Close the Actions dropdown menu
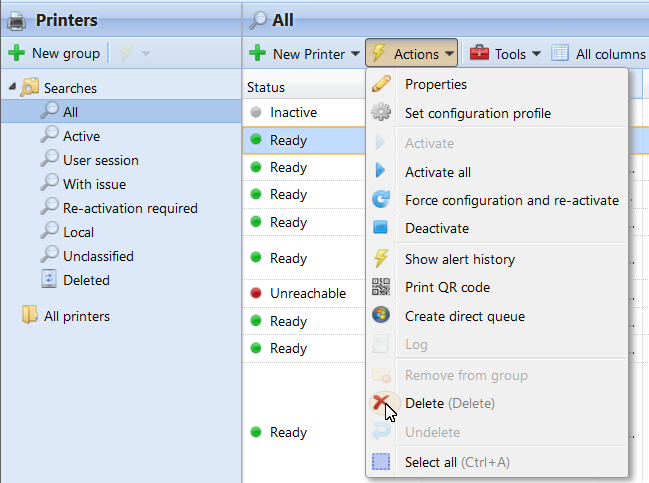Image resolution: width=649 pixels, height=483 pixels. (x=412, y=54)
